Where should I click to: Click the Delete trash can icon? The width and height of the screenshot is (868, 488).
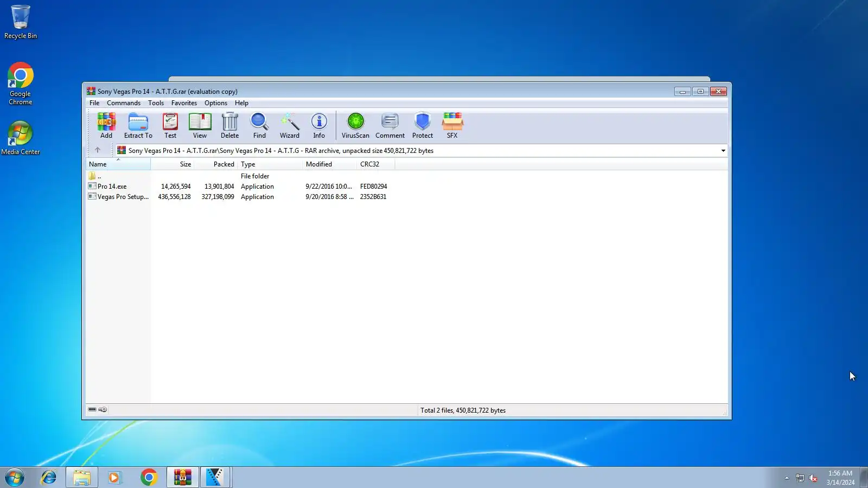click(x=229, y=125)
